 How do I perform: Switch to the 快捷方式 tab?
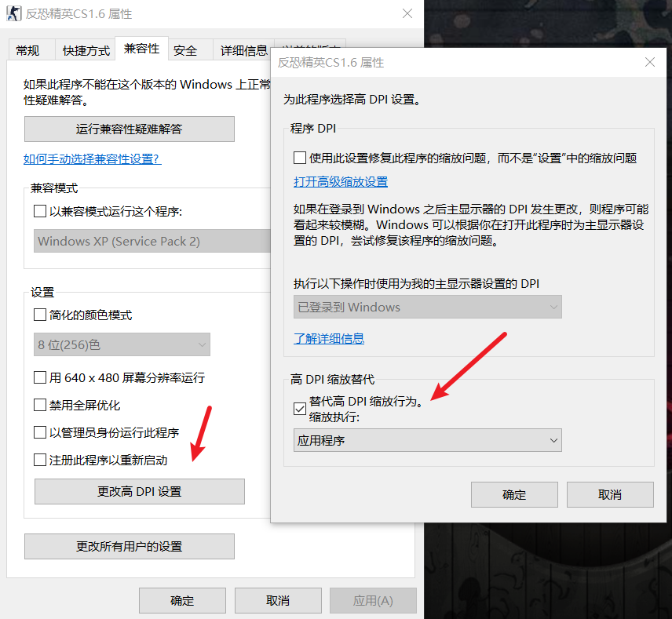[86, 50]
